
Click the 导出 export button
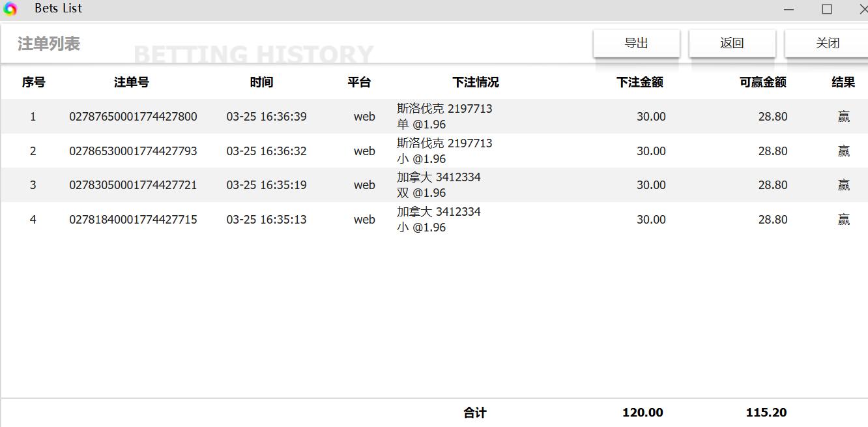pyautogui.click(x=635, y=43)
